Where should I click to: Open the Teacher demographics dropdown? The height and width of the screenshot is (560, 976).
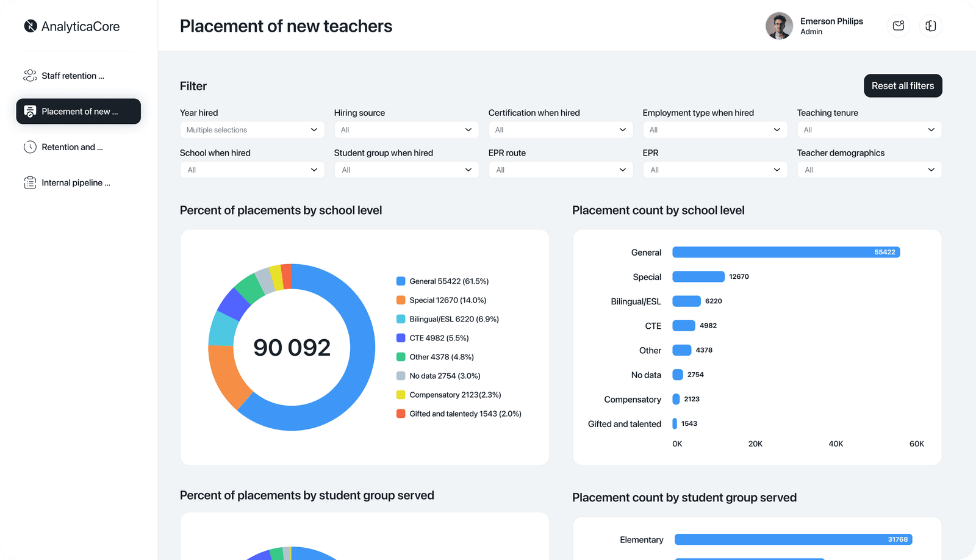(x=869, y=170)
